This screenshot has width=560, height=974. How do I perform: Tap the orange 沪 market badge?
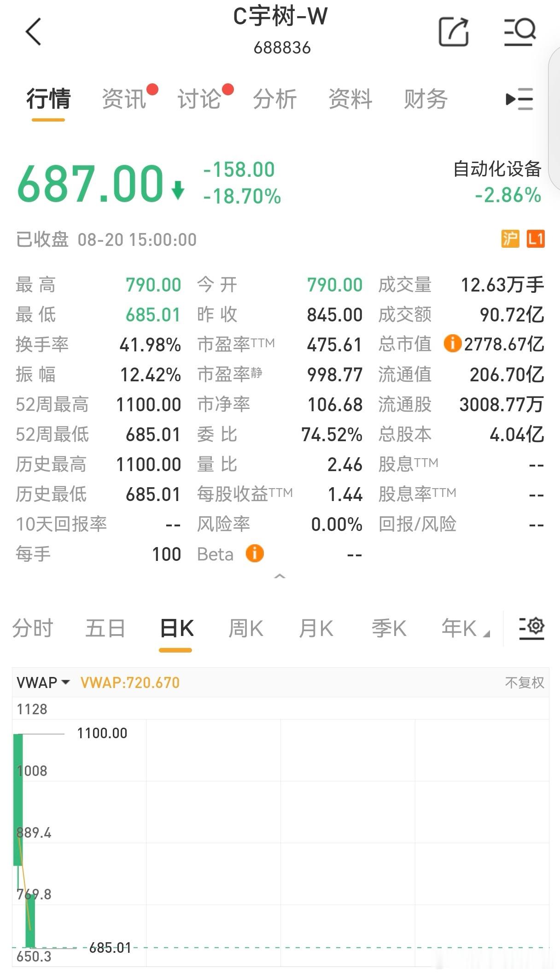pyautogui.click(x=510, y=239)
